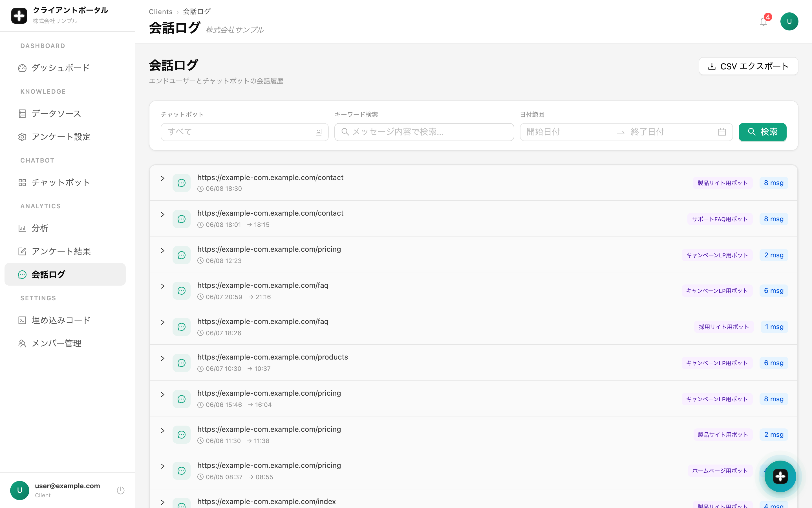Click 8 msg badge on 06/08 18:01 row

tap(774, 219)
